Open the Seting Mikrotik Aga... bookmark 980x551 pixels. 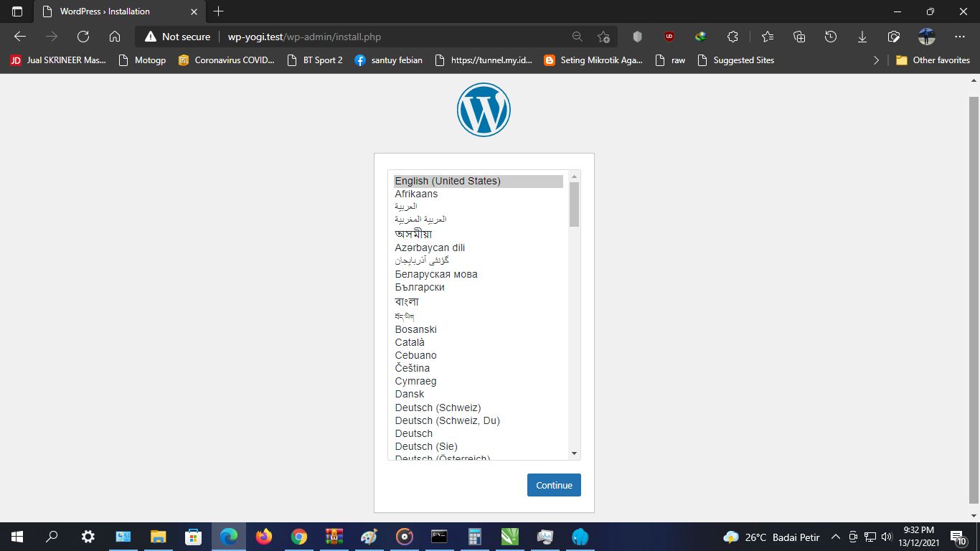(x=593, y=60)
